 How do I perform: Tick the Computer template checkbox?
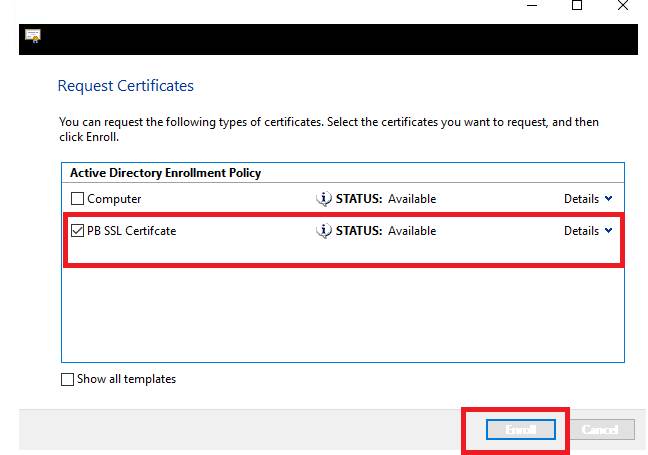(x=78, y=200)
